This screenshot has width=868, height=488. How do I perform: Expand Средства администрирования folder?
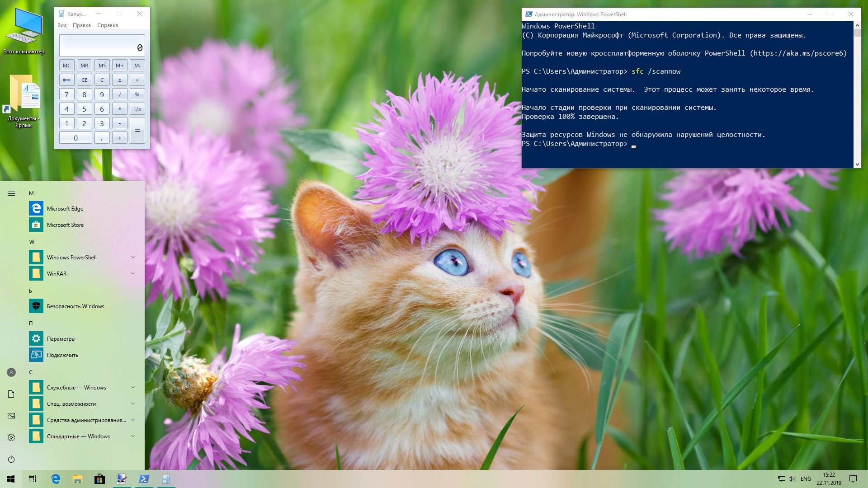coord(133,420)
